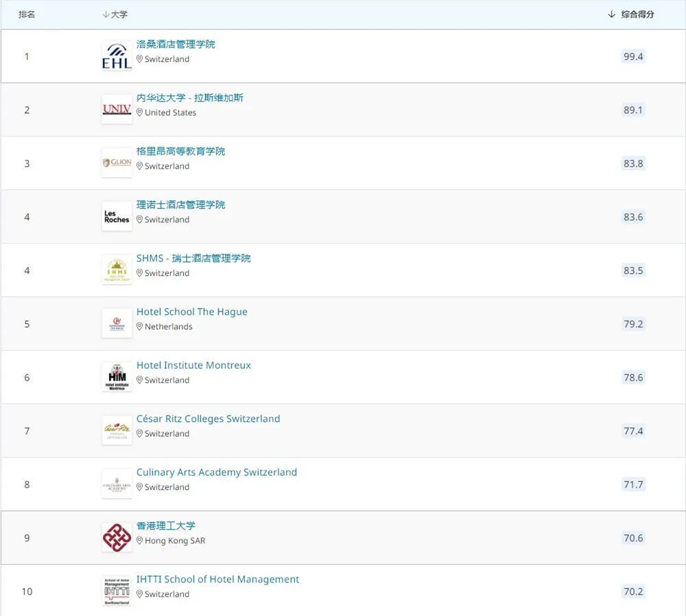
Task: Click location pin under César Ritz Colleges
Action: tap(139, 433)
